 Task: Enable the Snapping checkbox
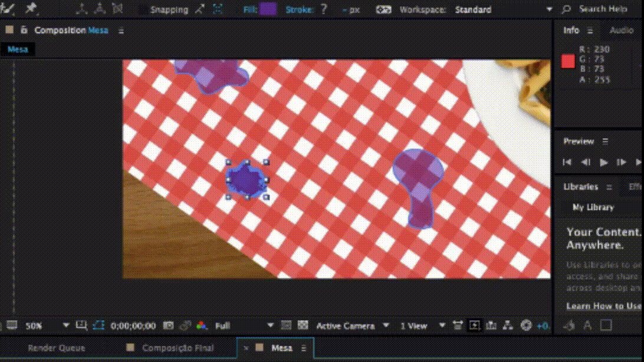pyautogui.click(x=143, y=10)
